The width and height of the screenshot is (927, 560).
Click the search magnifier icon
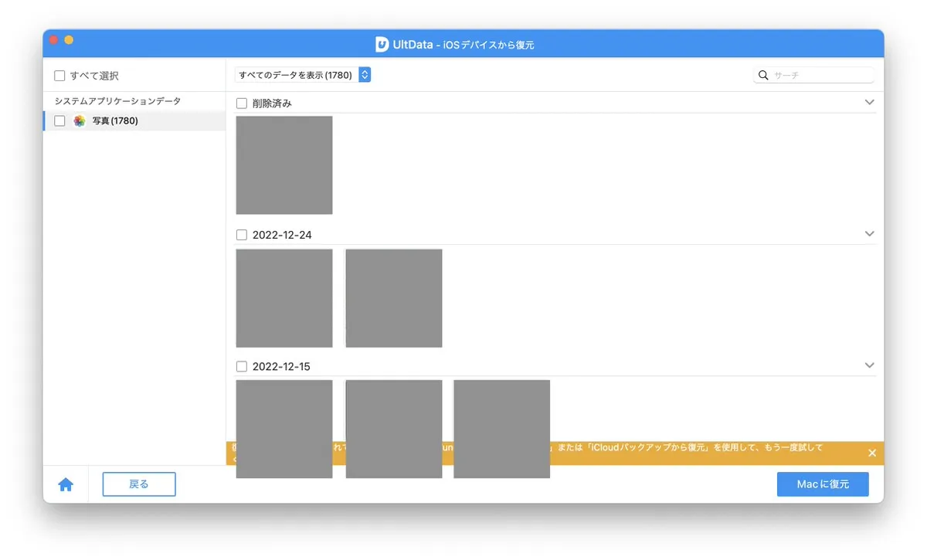click(763, 75)
